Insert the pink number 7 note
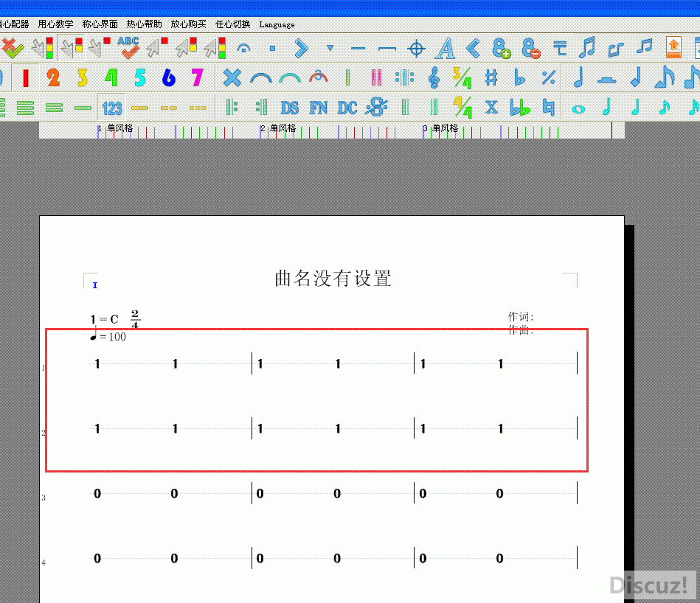700x603 pixels. click(x=197, y=78)
